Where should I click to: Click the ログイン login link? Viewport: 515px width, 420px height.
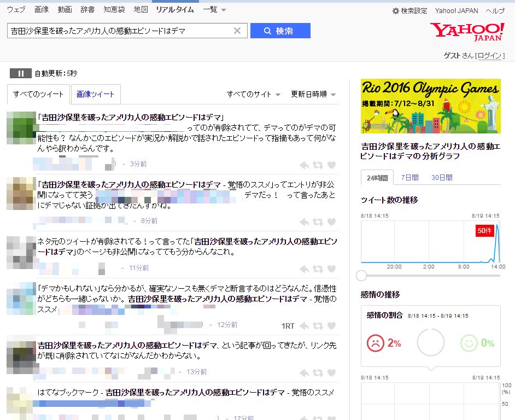pyautogui.click(x=489, y=56)
